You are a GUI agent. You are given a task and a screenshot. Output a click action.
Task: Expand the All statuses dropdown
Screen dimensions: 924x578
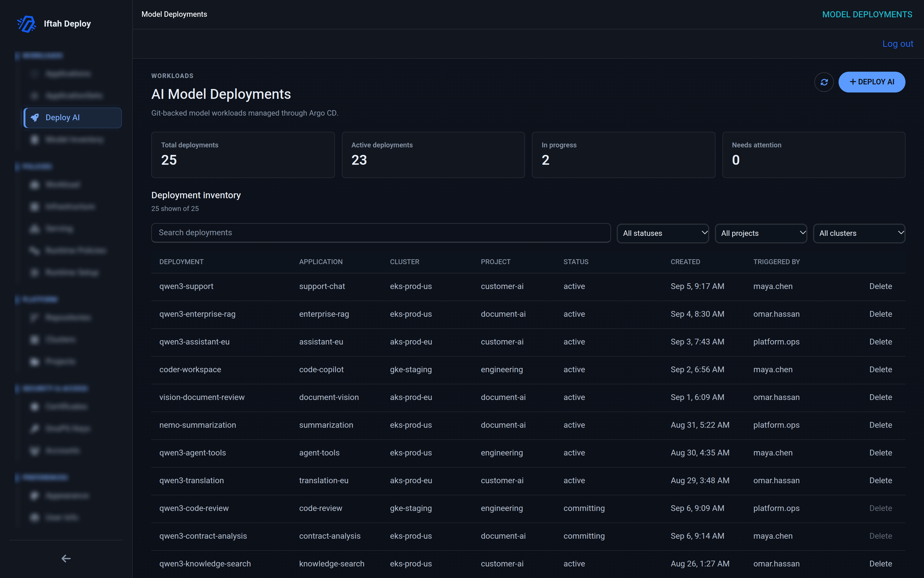pyautogui.click(x=663, y=233)
